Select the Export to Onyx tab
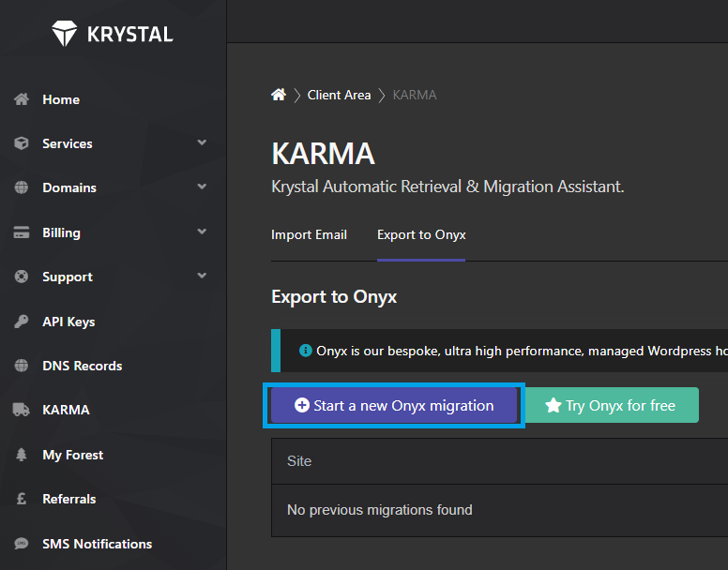Image resolution: width=728 pixels, height=570 pixels. click(x=421, y=234)
